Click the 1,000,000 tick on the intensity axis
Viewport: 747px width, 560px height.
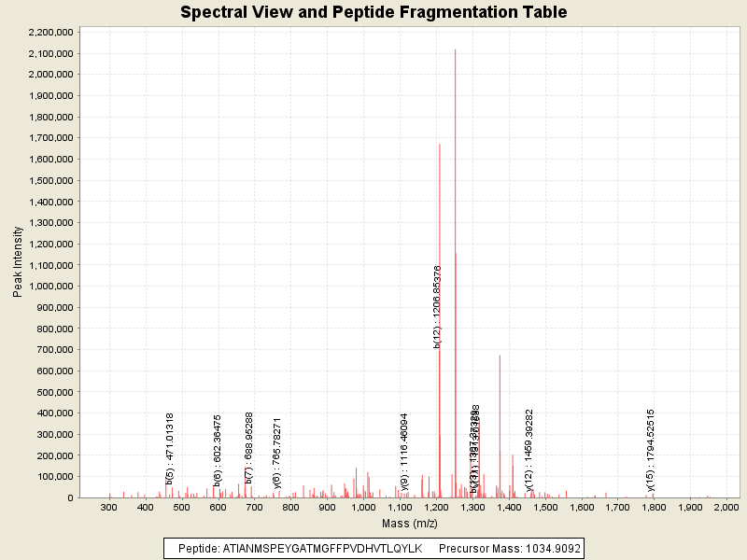pyautogui.click(x=51, y=287)
